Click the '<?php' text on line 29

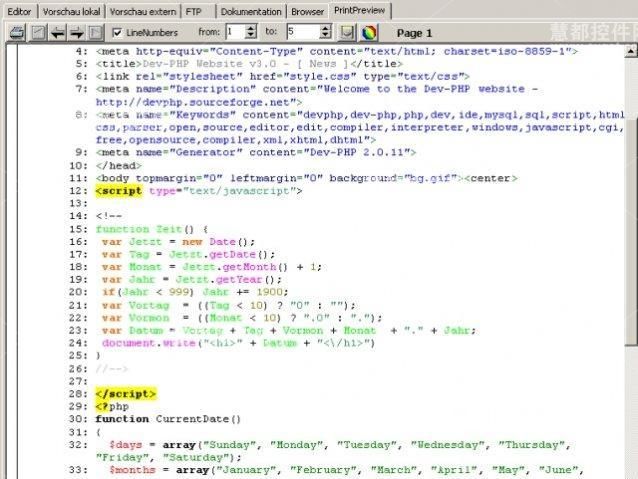(x=112, y=406)
